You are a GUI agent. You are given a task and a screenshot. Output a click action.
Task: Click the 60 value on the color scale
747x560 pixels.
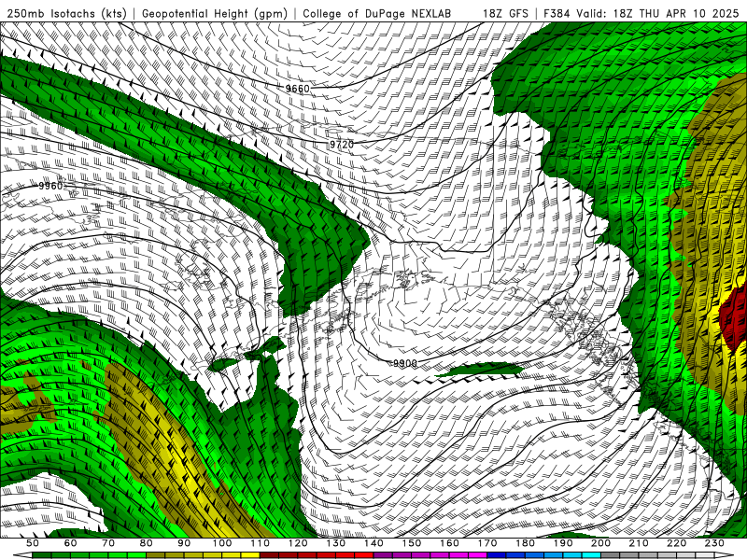click(70, 543)
